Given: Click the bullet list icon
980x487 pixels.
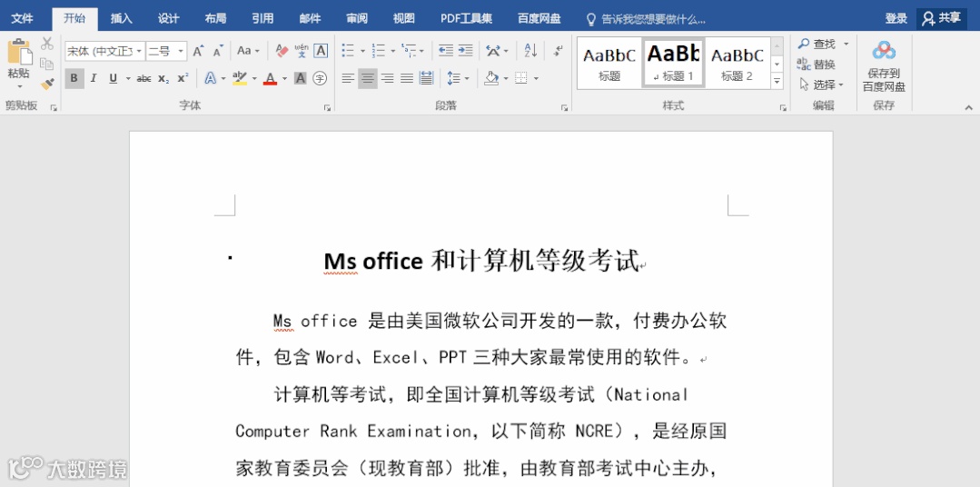Looking at the screenshot, I should click(x=348, y=51).
